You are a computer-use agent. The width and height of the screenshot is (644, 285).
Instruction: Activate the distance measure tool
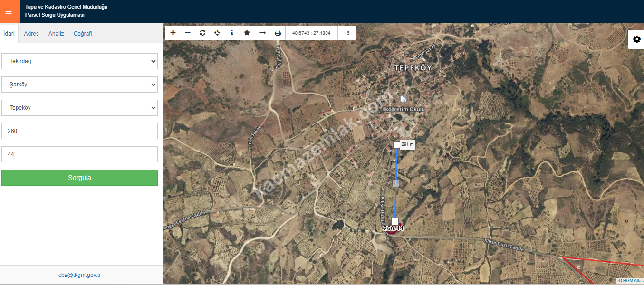point(262,33)
